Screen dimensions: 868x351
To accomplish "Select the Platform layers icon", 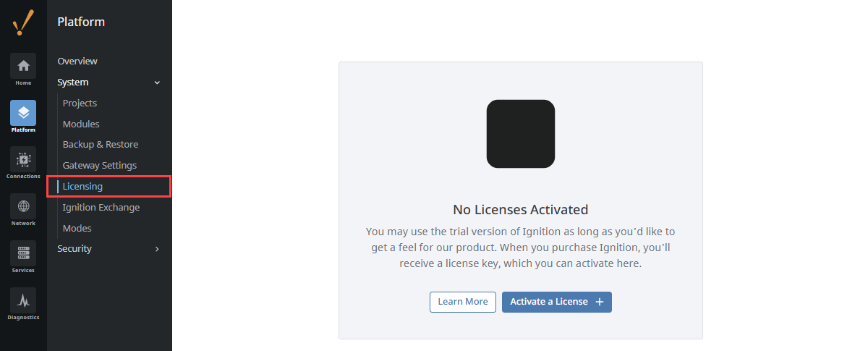I will pos(23,113).
